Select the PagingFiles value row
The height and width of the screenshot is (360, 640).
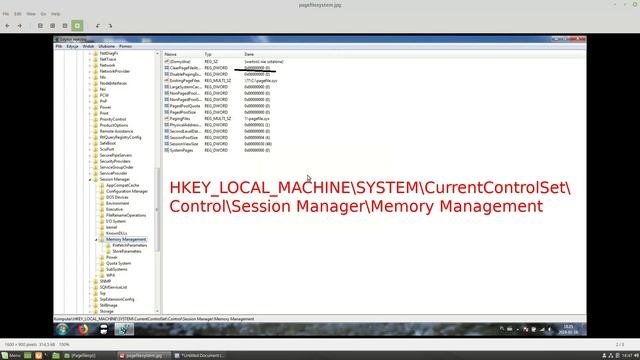click(x=217, y=119)
